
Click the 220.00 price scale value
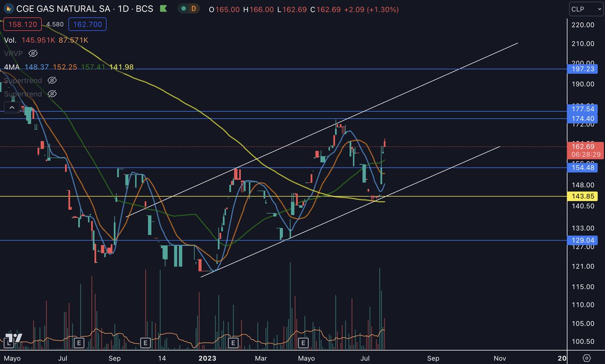click(583, 25)
